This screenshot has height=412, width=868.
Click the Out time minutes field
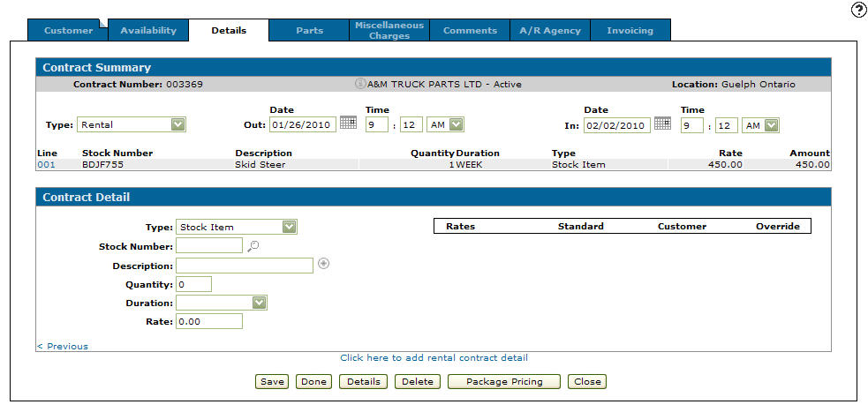[x=411, y=125]
